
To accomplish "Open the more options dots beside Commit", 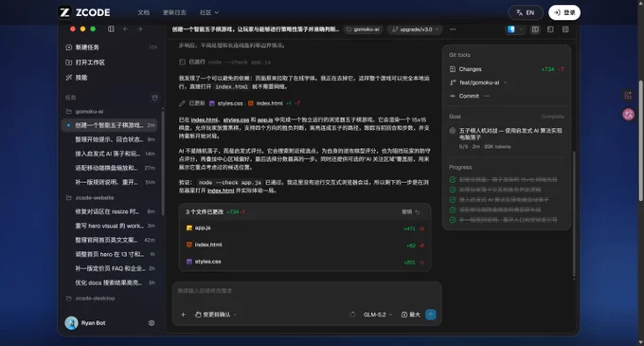I will [486, 96].
